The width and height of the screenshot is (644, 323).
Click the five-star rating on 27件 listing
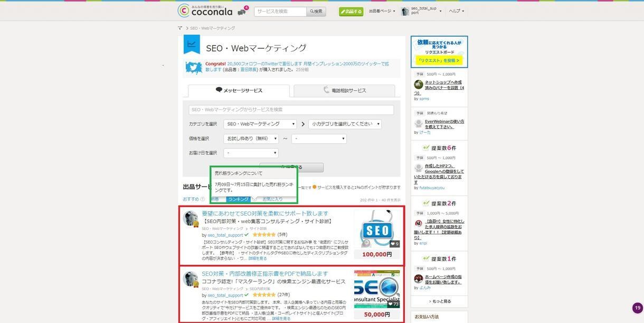[264, 295]
